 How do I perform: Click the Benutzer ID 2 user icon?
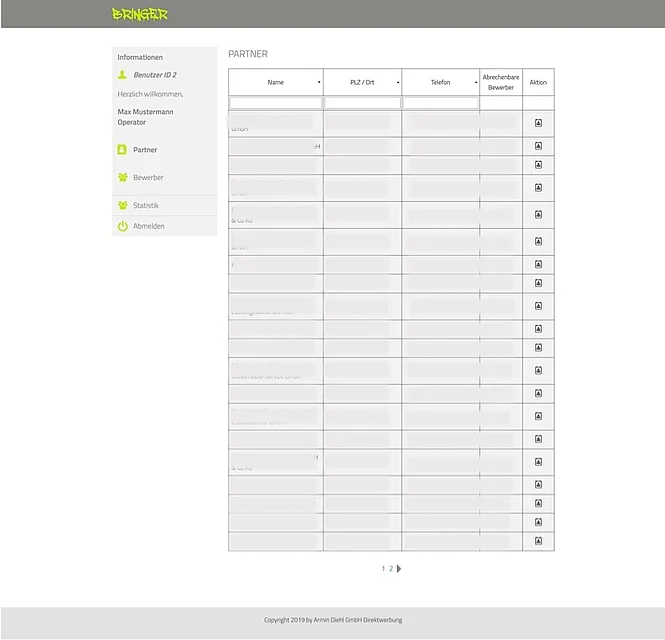pos(122,75)
